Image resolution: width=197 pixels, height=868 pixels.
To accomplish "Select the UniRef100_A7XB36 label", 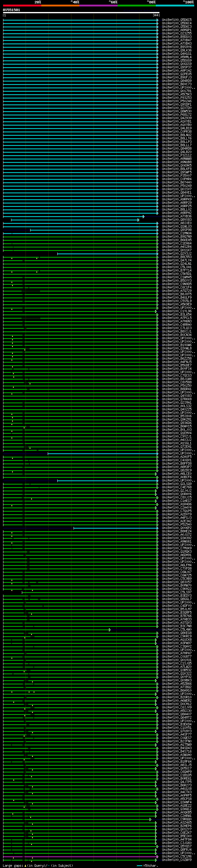I will [x=177, y=216].
